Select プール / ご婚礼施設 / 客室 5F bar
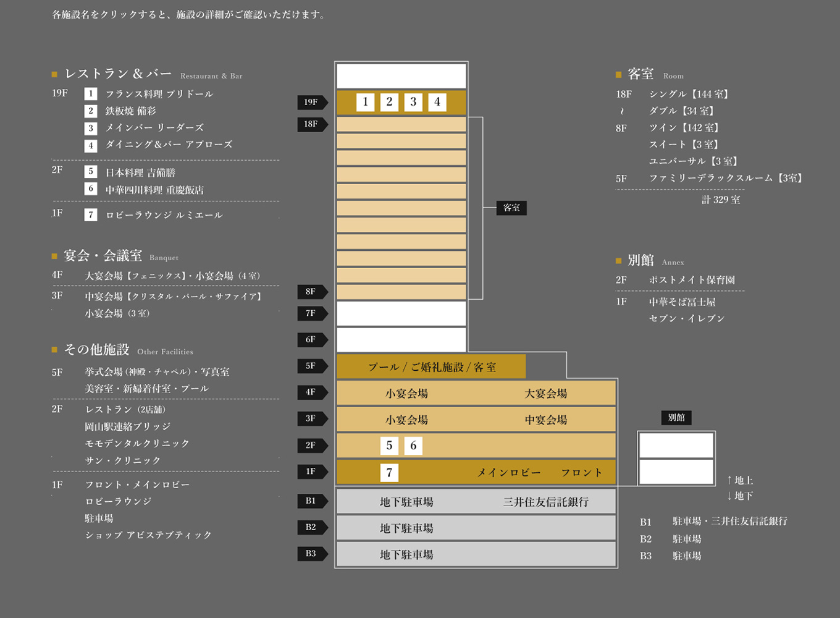840x618 pixels. click(x=432, y=367)
